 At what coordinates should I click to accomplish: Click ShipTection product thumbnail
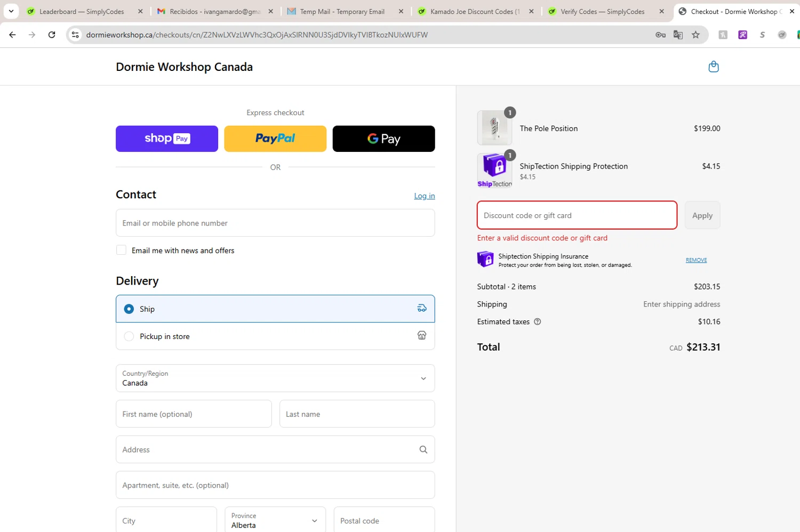point(494,171)
